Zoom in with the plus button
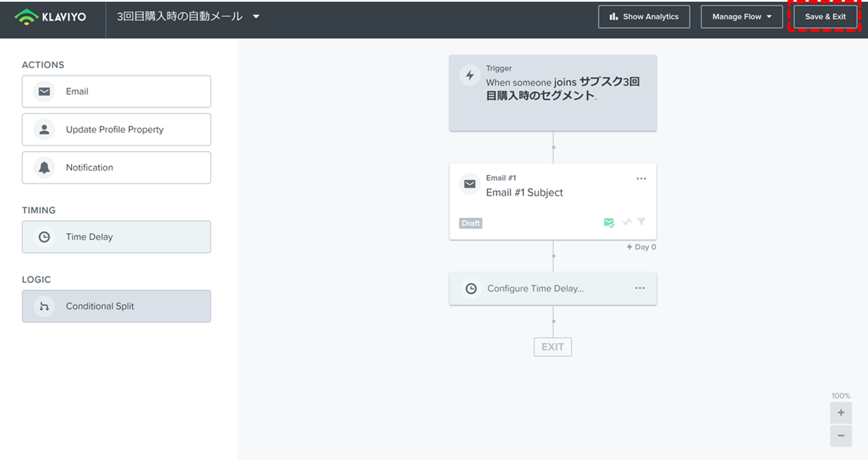This screenshot has width=868, height=460. pos(841,413)
